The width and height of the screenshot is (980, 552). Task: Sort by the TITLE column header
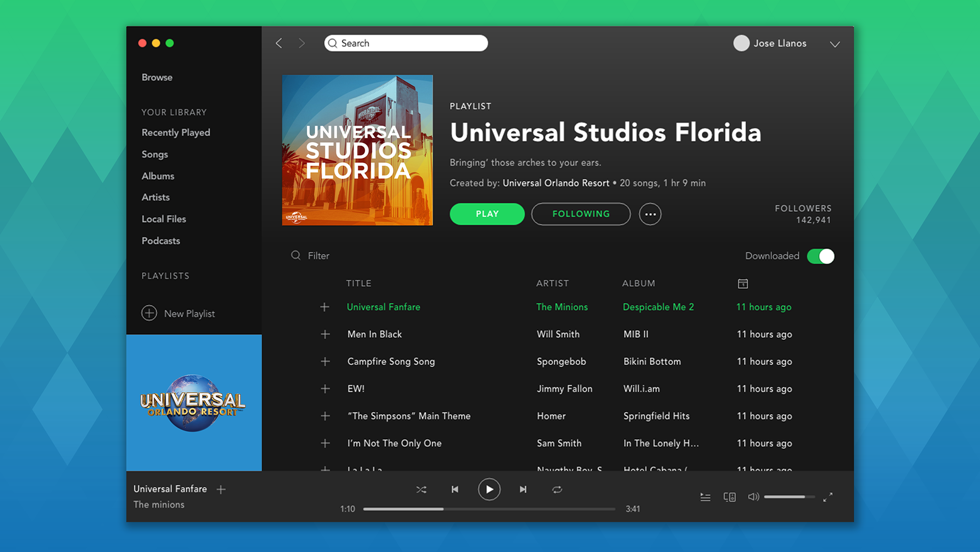(358, 283)
